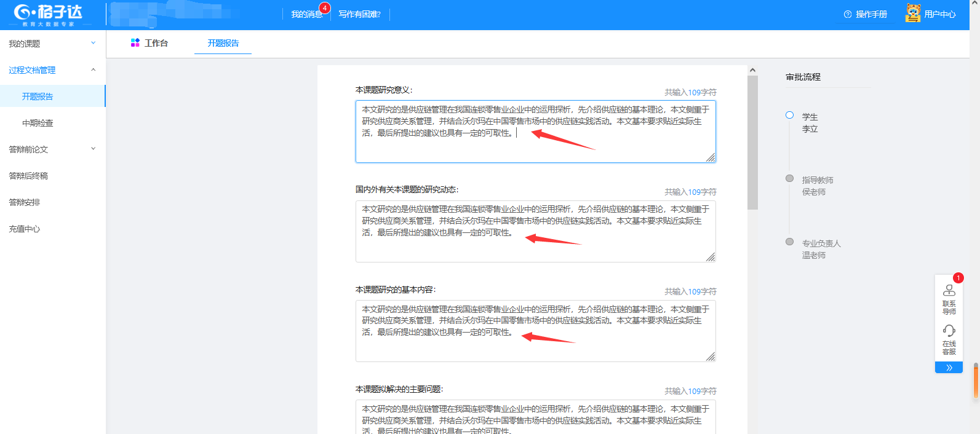
Task: Go to 充值中心 in sidebar
Action: click(25, 229)
